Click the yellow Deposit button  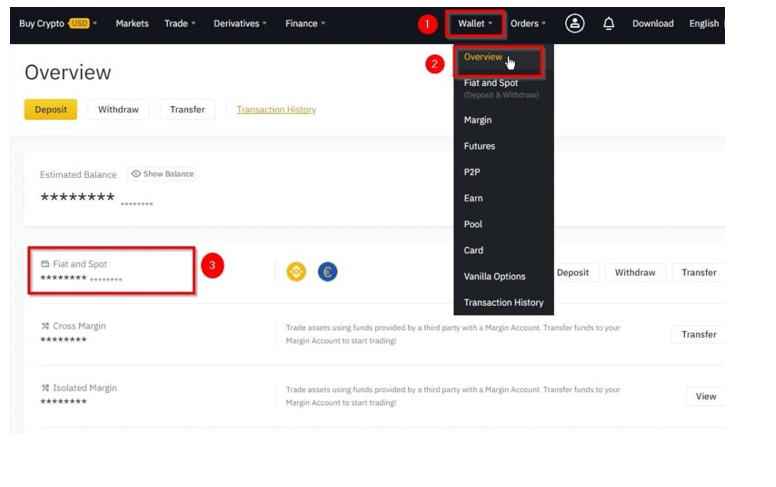click(x=50, y=109)
